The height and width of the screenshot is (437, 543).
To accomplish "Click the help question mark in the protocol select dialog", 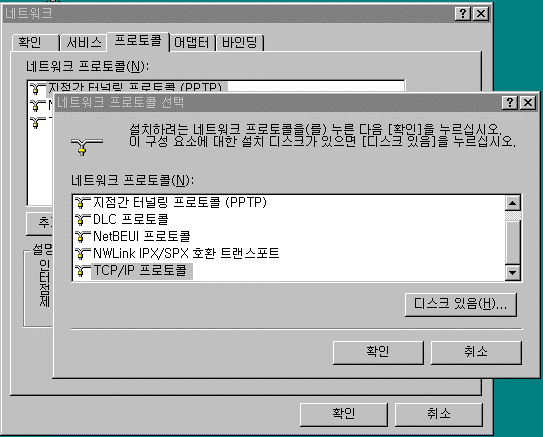I will point(509,102).
